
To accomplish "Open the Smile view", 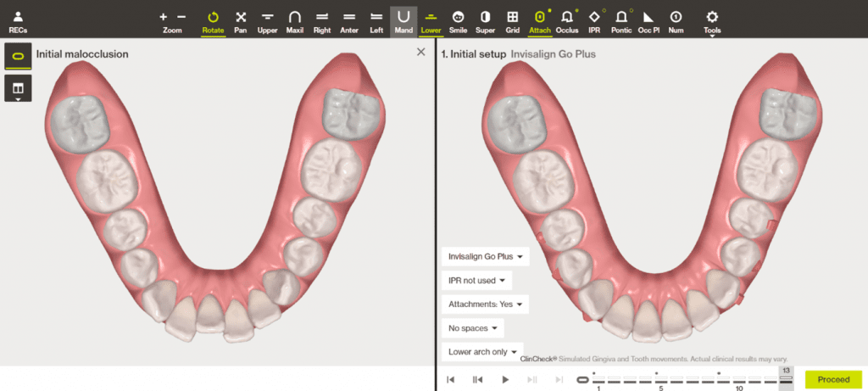I will pyautogui.click(x=458, y=22).
